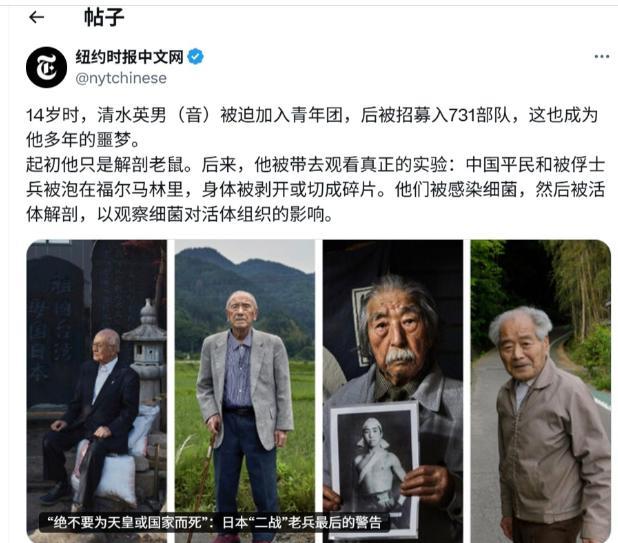Click the paragraph starting with 起初他只是解剖老鼠

(x=315, y=190)
